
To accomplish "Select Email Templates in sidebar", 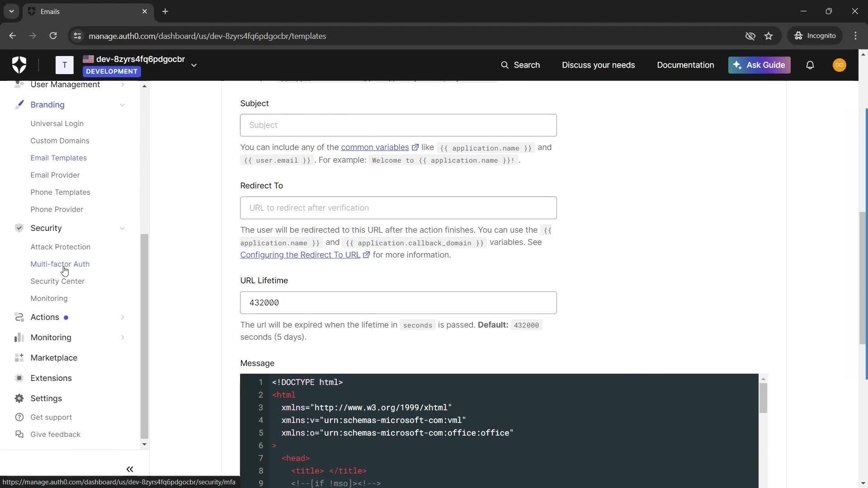I will tap(58, 158).
